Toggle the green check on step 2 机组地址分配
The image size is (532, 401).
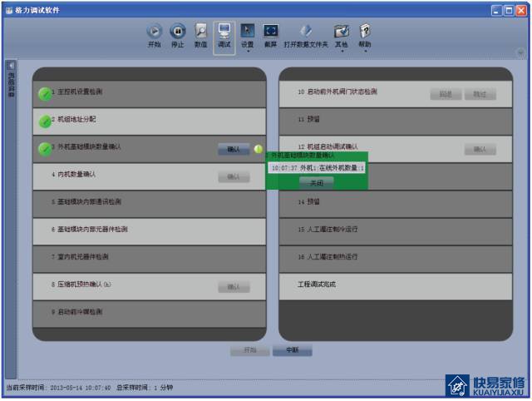45,121
